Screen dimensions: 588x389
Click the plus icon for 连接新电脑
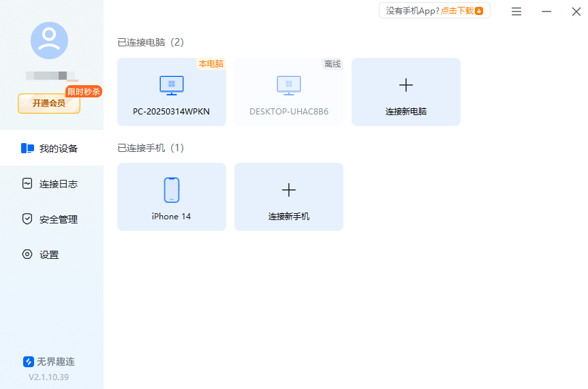point(406,85)
